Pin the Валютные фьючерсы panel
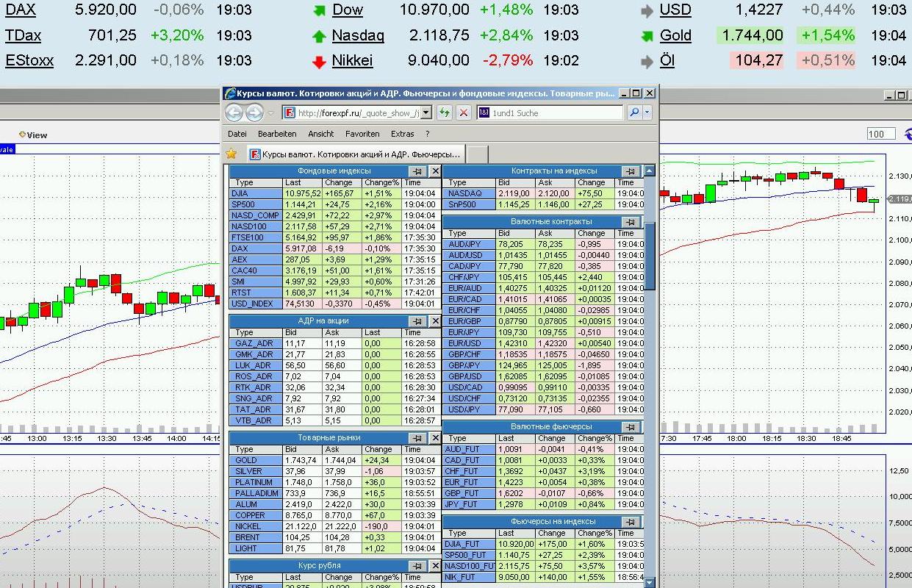The image size is (912, 588). click(x=631, y=427)
